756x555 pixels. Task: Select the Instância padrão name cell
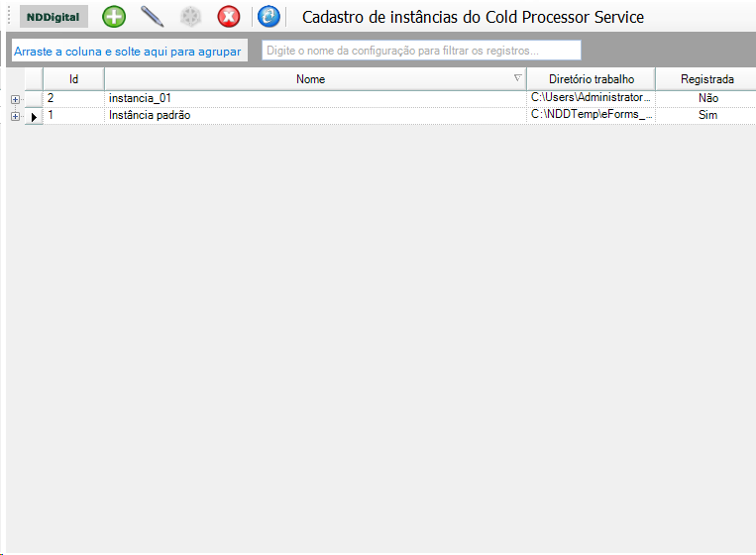[315, 116]
